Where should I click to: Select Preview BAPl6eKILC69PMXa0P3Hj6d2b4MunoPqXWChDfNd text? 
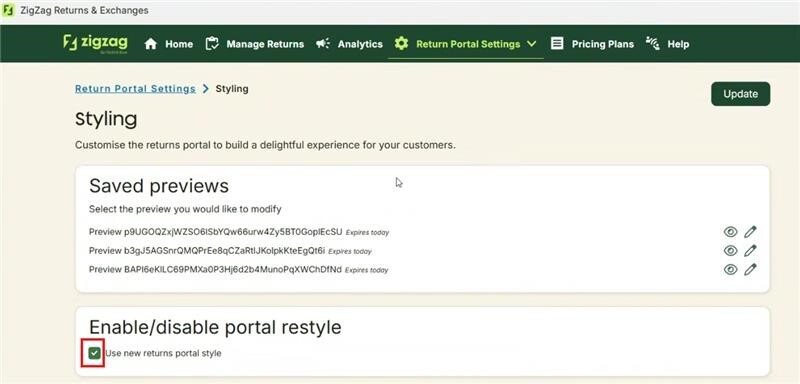[215, 269]
